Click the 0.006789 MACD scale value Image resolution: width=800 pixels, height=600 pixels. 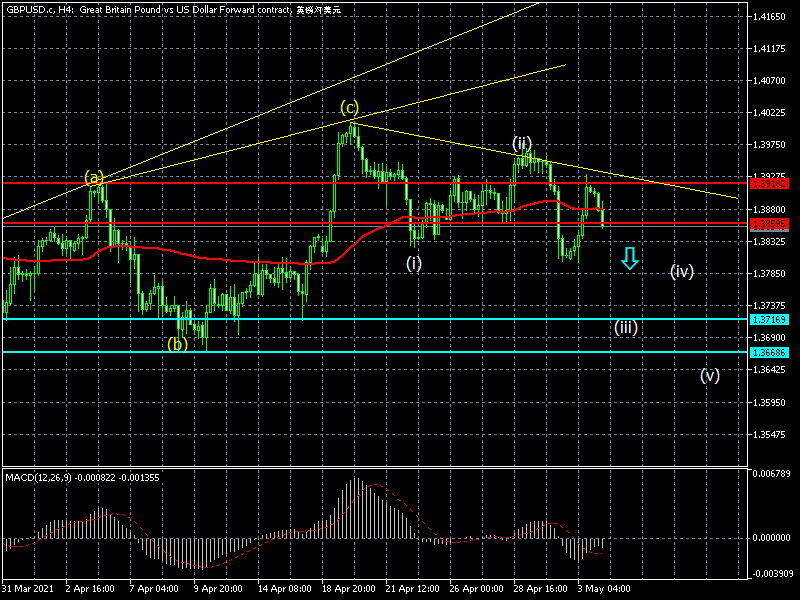tap(771, 473)
